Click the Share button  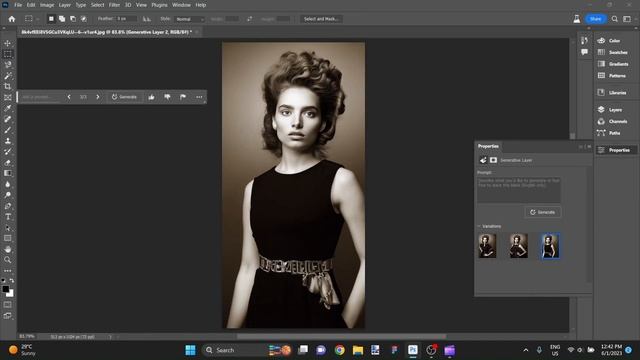click(596, 19)
